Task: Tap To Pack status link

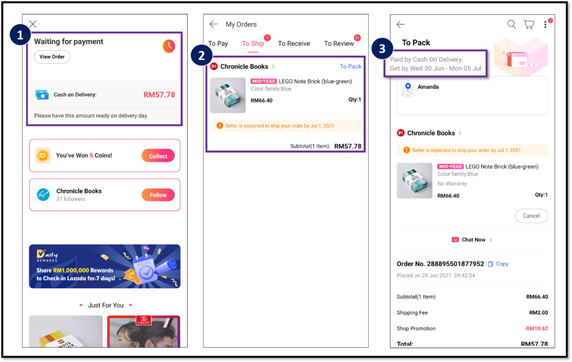Action: (x=350, y=66)
